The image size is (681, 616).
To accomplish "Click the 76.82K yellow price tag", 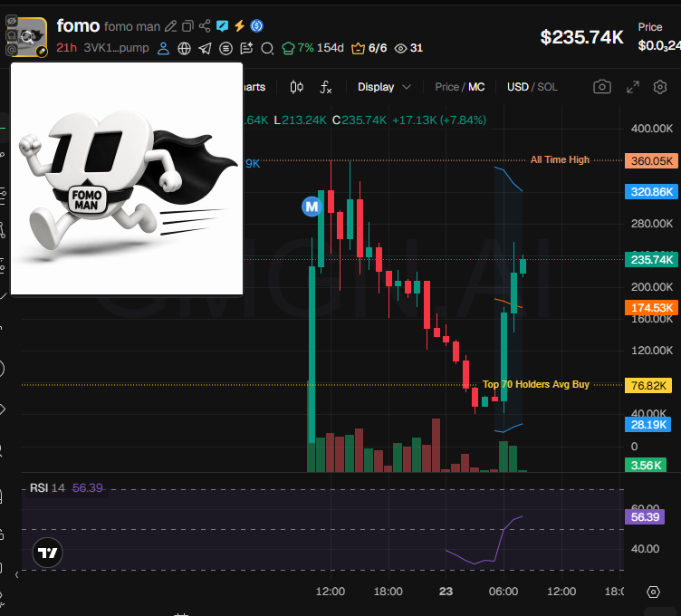I will tap(648, 385).
